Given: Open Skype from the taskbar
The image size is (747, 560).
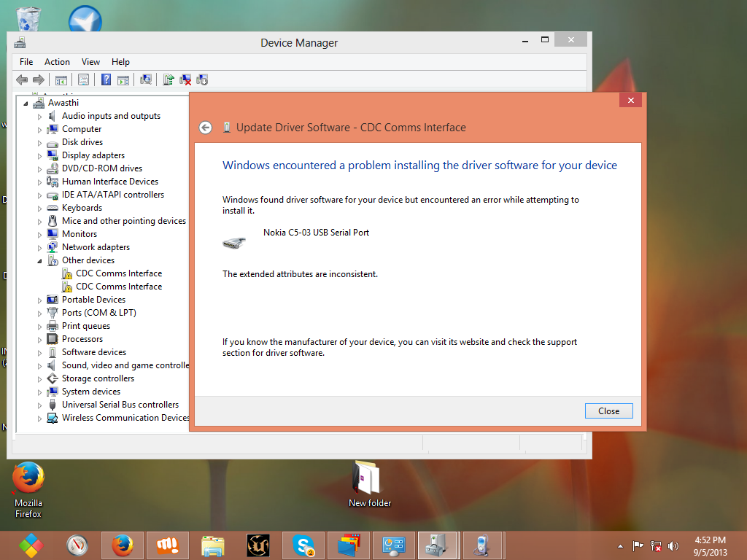Looking at the screenshot, I should click(x=303, y=545).
